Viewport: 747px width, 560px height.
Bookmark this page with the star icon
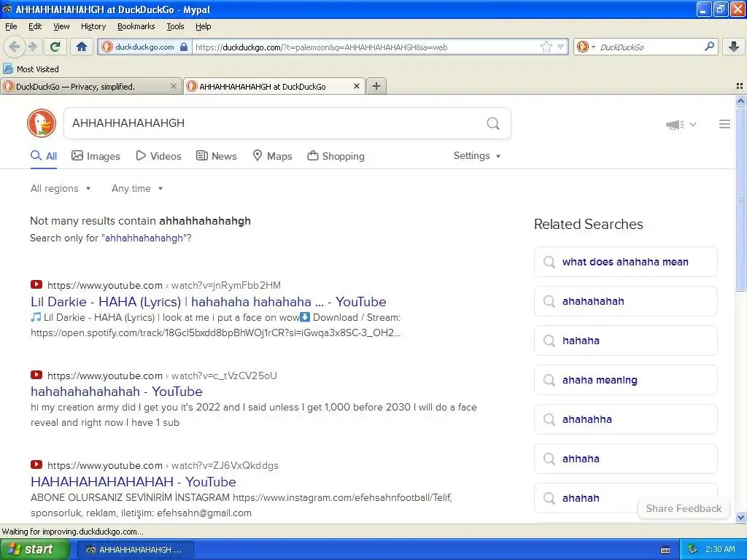(x=546, y=47)
